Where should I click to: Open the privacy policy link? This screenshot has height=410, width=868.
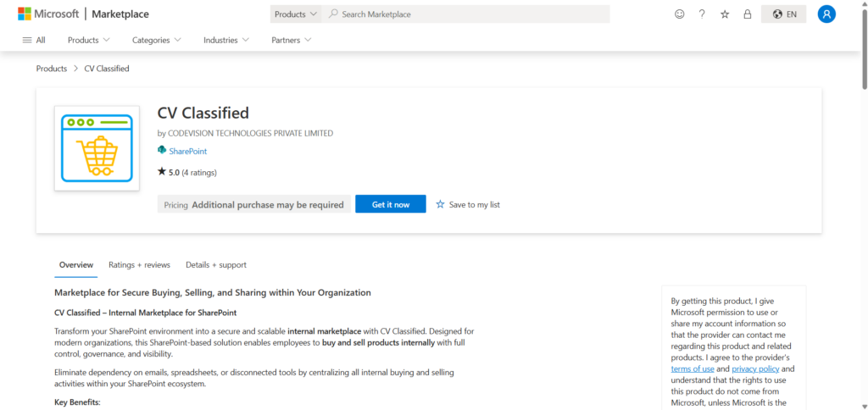pyautogui.click(x=755, y=368)
